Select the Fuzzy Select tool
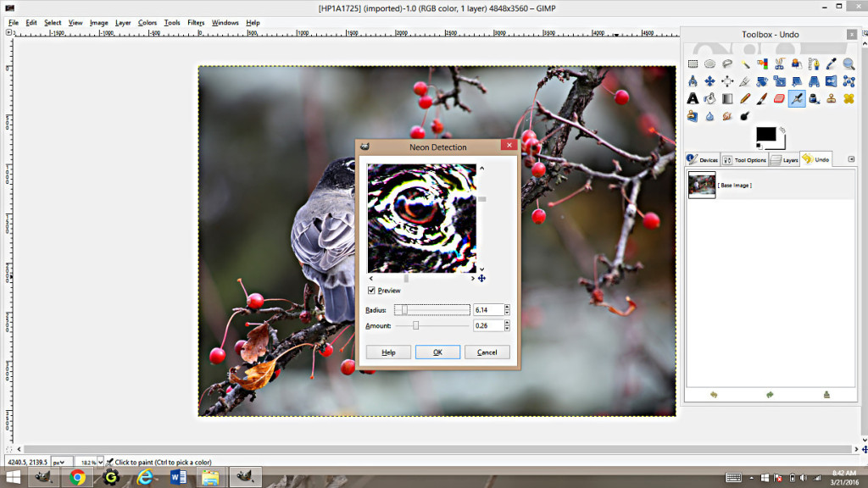 [744, 64]
